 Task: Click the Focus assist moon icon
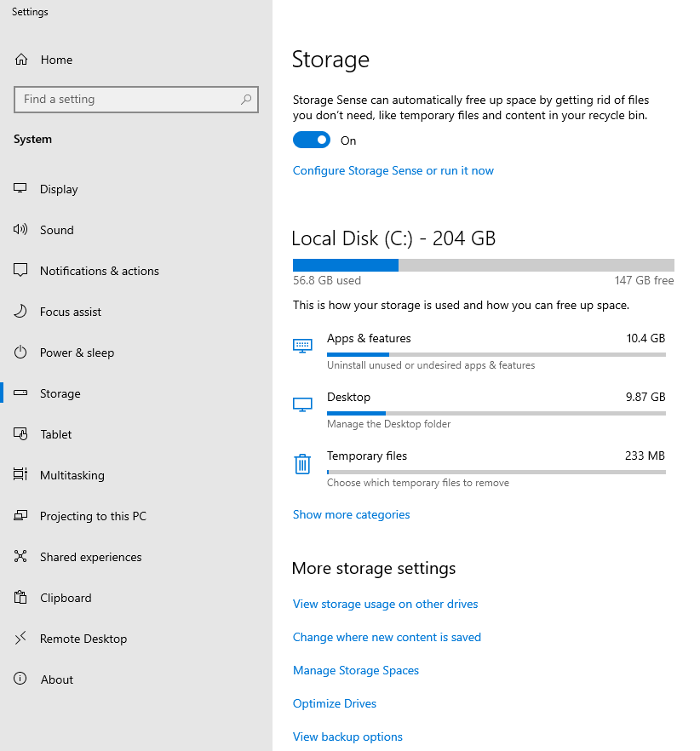point(20,312)
